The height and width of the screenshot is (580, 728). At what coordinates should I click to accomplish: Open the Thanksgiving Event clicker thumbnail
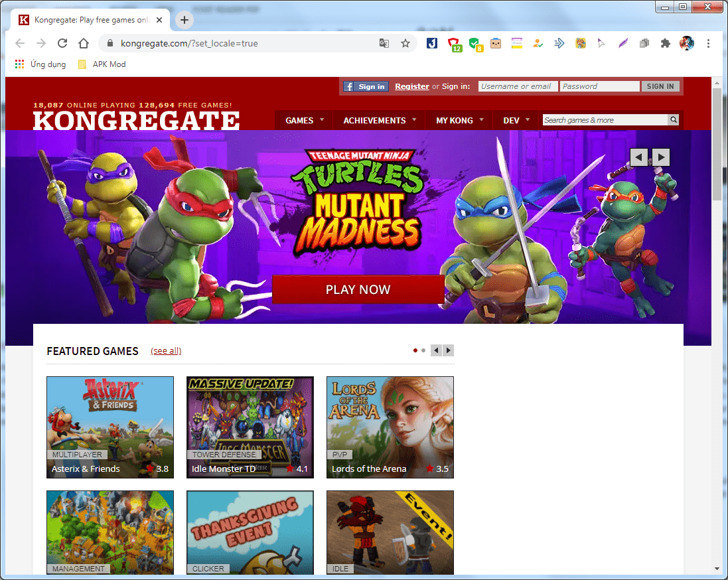250,533
